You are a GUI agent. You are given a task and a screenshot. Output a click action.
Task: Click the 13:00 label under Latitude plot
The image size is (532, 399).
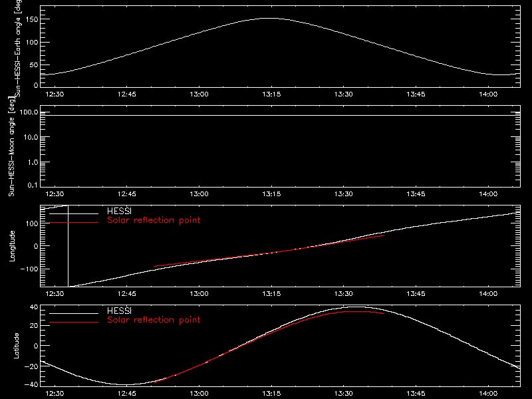pyautogui.click(x=199, y=393)
